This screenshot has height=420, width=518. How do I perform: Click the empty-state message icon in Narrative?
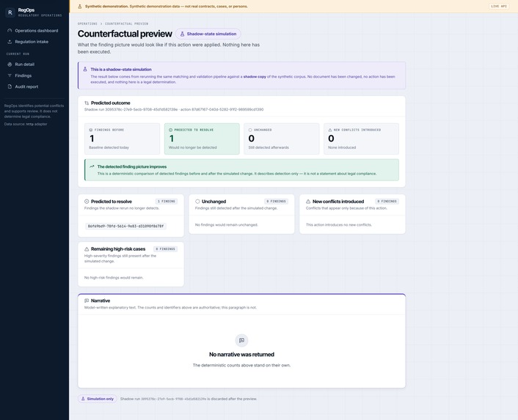[241, 341]
